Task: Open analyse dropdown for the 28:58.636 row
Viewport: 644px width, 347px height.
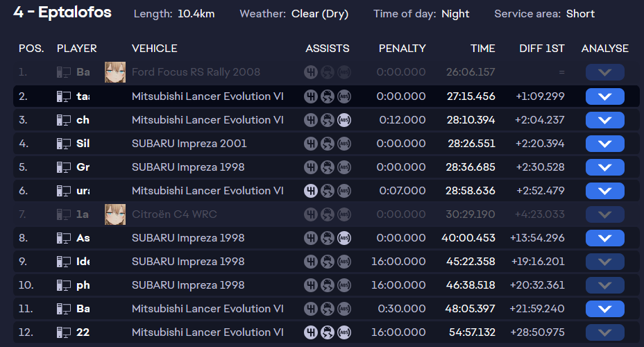Action: tap(605, 191)
